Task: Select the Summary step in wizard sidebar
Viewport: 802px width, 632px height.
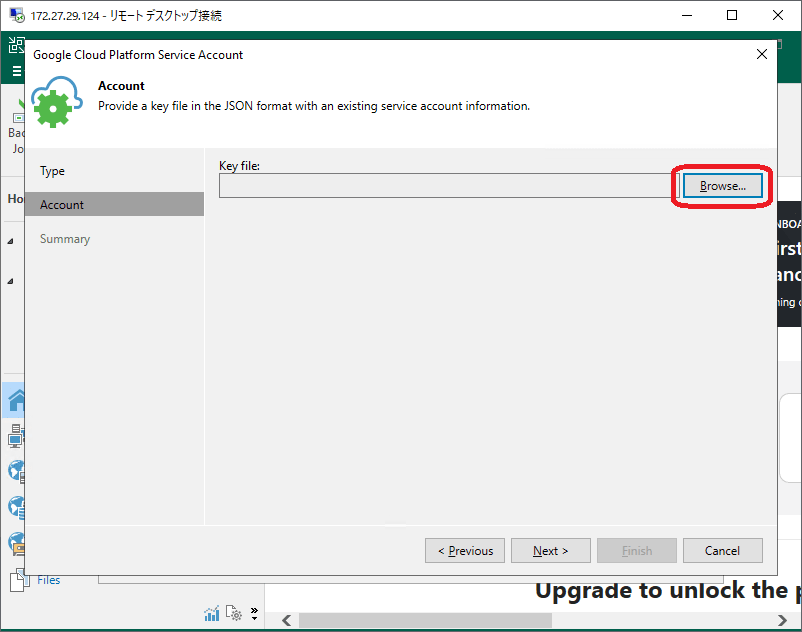Action: [65, 239]
